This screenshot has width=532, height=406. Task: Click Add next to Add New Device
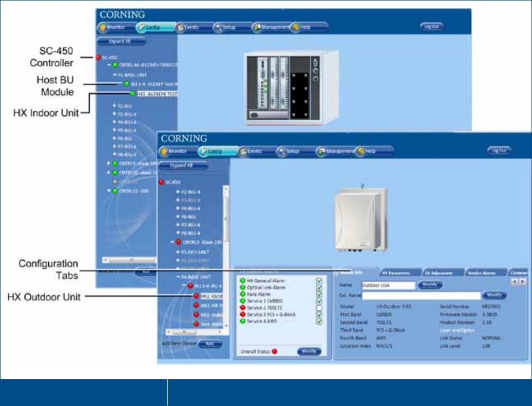[x=210, y=344]
